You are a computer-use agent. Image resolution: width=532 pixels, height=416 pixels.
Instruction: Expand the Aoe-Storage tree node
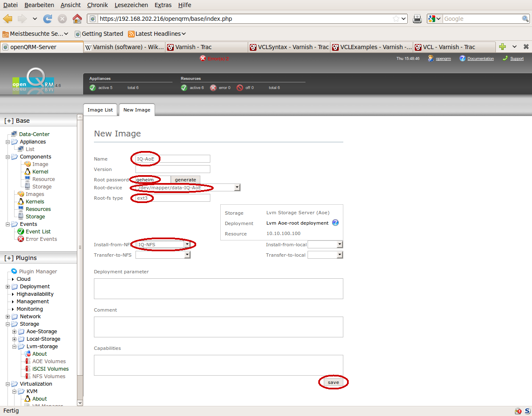coord(14,332)
